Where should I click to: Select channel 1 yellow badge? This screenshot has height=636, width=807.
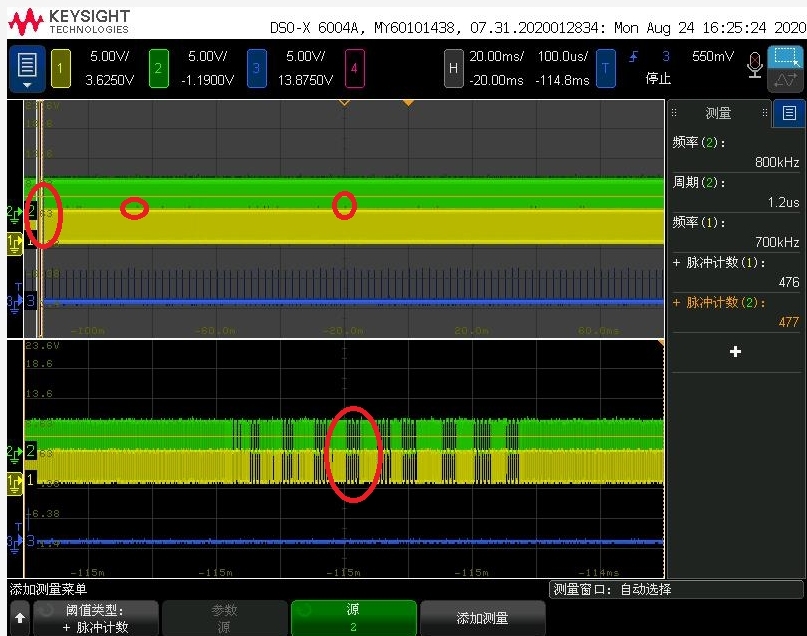[61, 68]
